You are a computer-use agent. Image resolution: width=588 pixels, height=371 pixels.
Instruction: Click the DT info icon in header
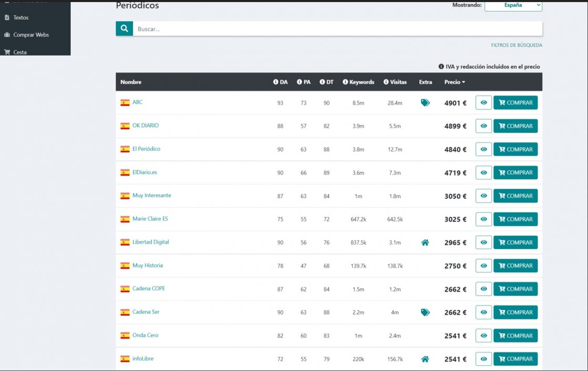tap(322, 82)
